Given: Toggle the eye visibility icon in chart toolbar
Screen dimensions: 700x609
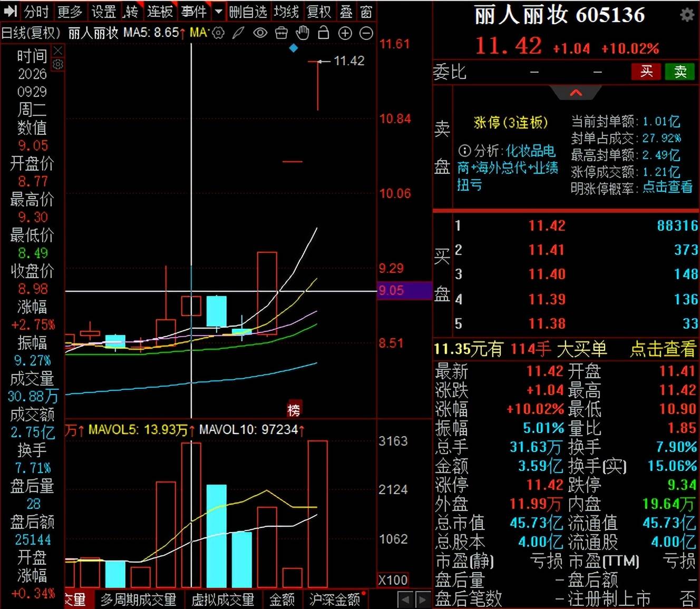Looking at the screenshot, I should click(x=260, y=33).
